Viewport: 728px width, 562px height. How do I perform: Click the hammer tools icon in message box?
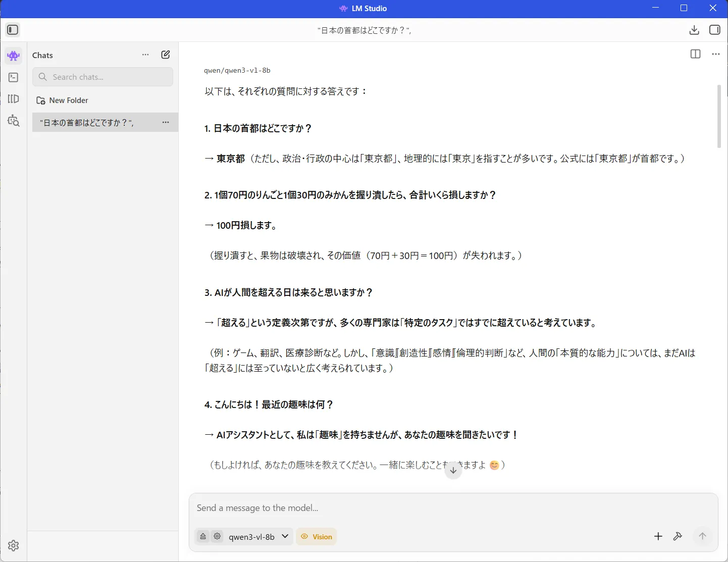point(678,536)
